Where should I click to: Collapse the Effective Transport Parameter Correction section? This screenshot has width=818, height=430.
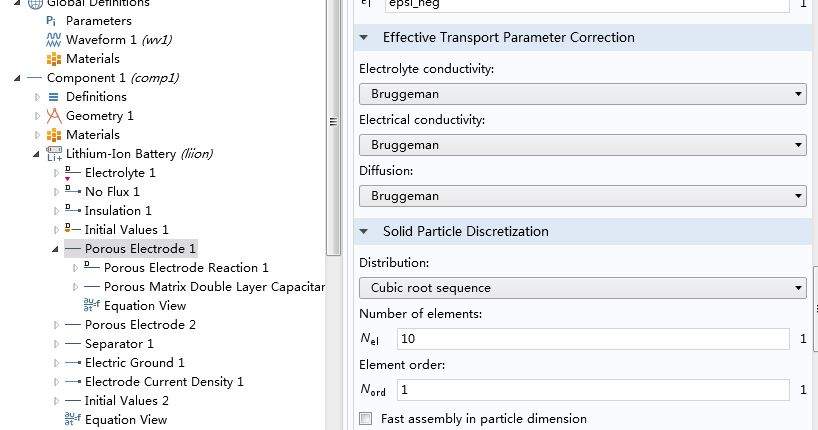[x=363, y=38]
